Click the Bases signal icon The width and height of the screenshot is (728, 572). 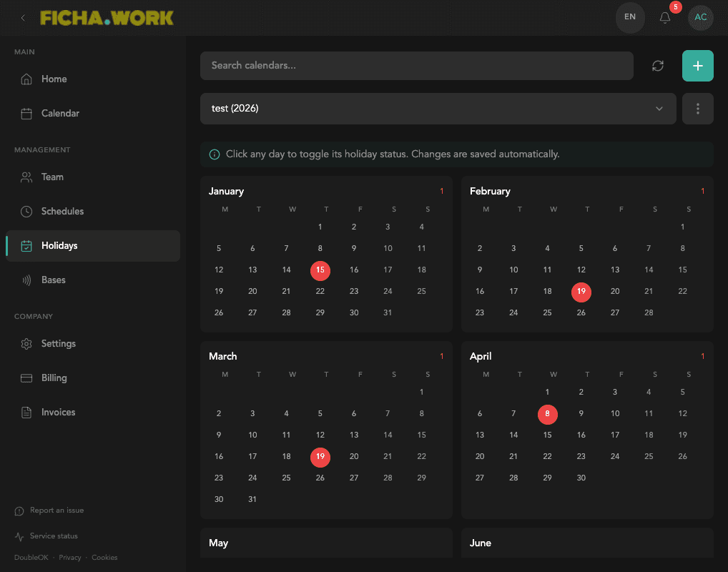coord(26,280)
